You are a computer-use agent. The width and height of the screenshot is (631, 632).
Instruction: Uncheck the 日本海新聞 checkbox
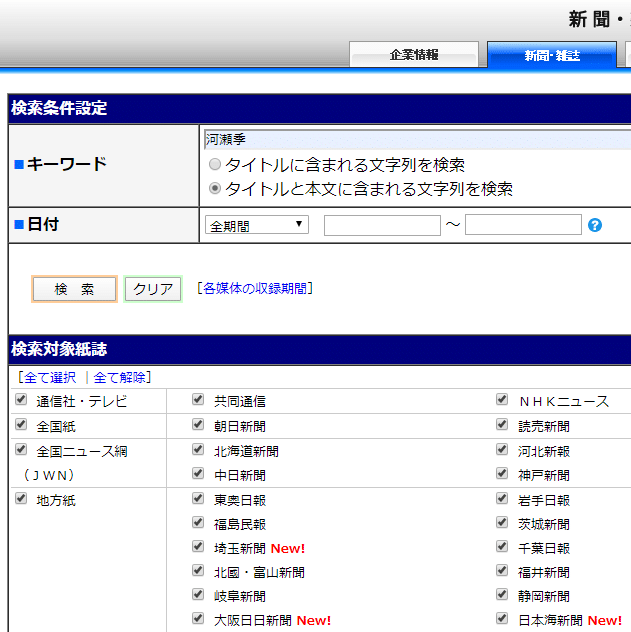[x=502, y=618]
